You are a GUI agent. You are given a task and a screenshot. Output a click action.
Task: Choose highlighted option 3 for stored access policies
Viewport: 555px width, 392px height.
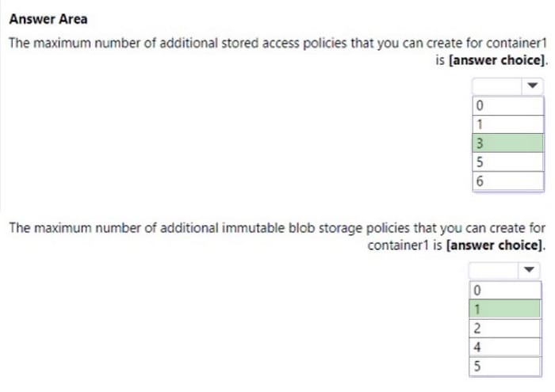508,143
